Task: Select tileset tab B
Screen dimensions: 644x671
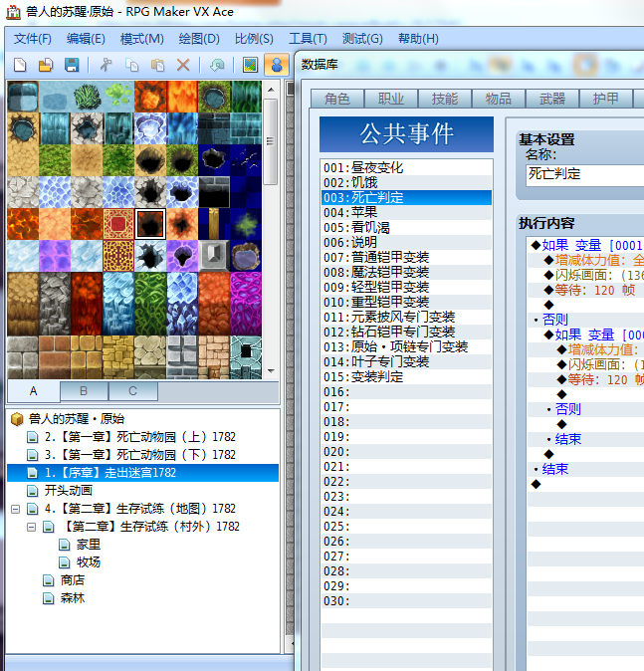Action: pyautogui.click(x=84, y=391)
